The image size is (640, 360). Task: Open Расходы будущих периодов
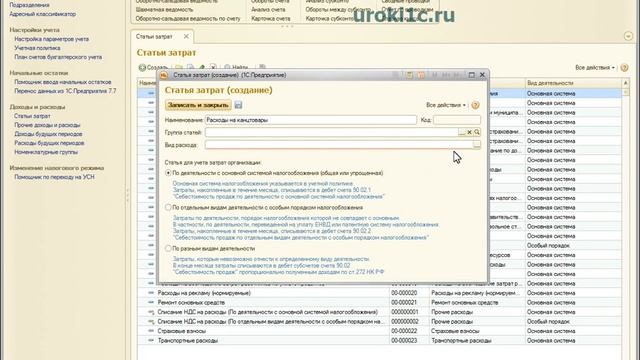(49, 143)
